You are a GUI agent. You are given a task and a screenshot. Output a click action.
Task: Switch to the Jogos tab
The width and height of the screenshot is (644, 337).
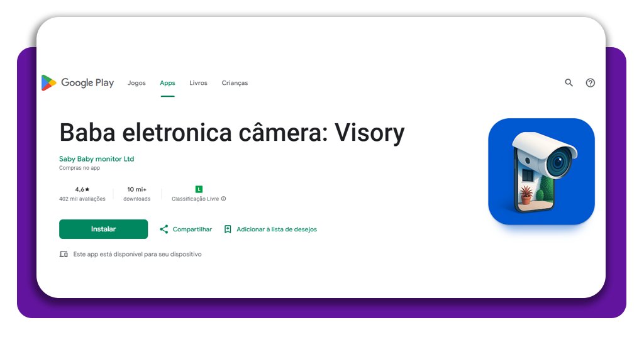coord(136,83)
